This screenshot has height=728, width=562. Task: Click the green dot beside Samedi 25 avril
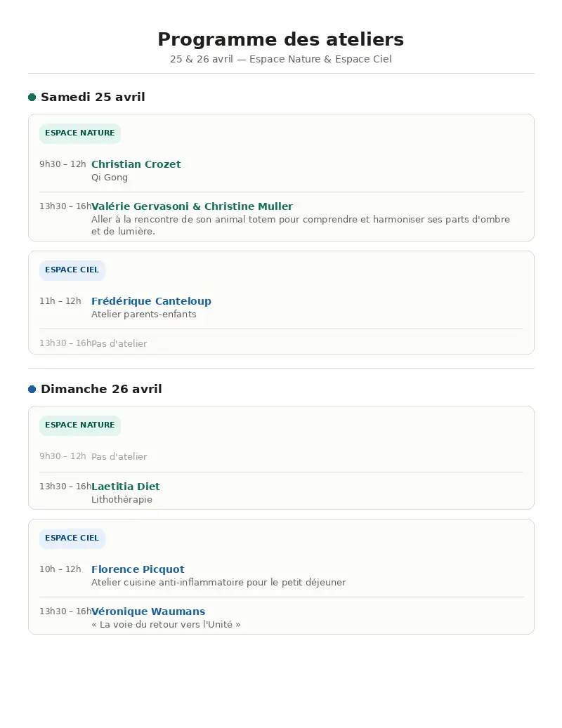pyautogui.click(x=32, y=97)
